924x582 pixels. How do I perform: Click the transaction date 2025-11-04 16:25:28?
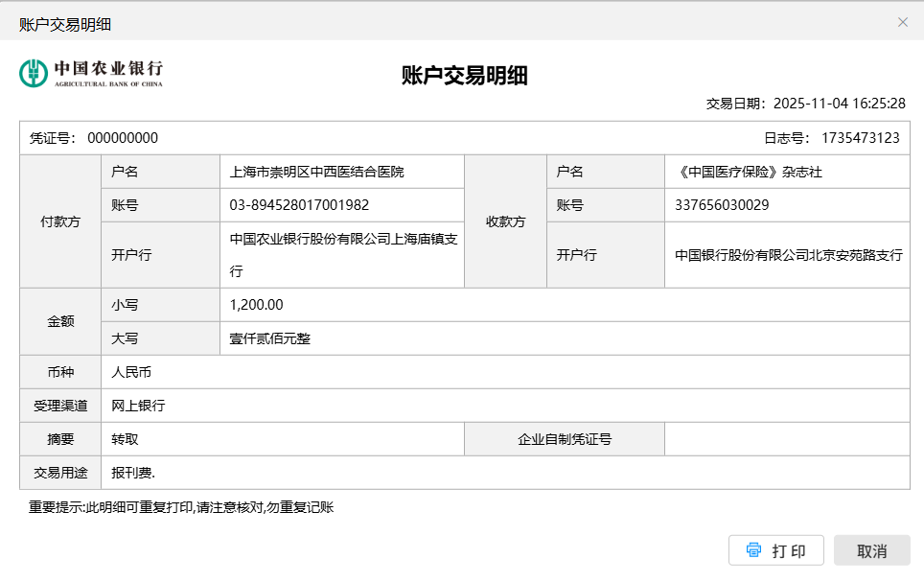click(839, 104)
